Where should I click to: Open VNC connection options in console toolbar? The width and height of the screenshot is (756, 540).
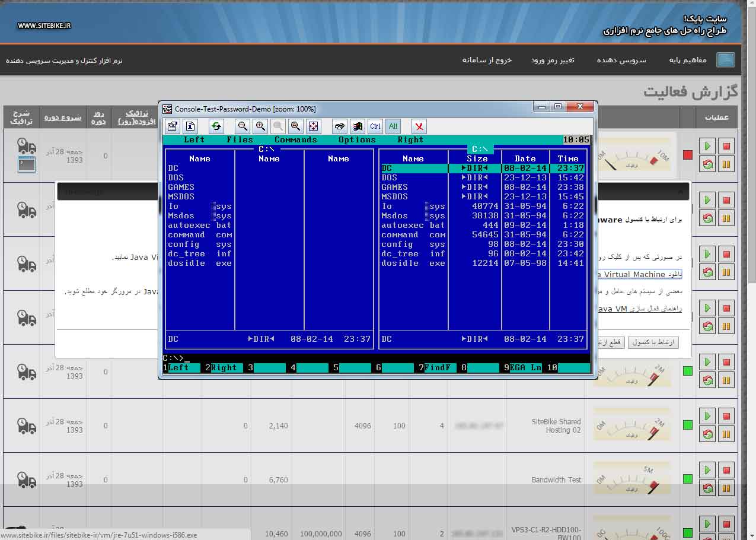(x=172, y=126)
